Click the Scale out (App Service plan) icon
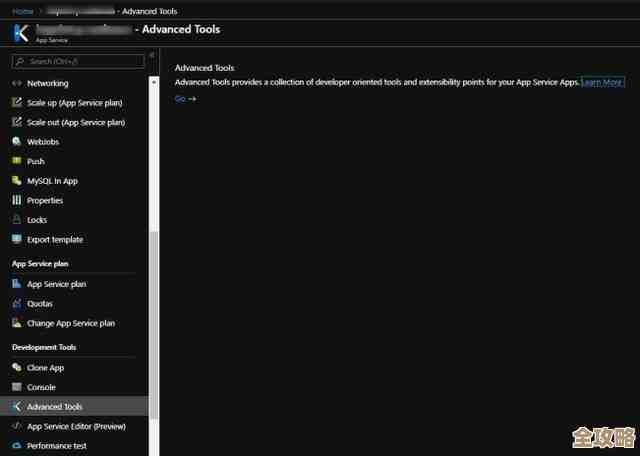640x456 pixels. pos(17,122)
